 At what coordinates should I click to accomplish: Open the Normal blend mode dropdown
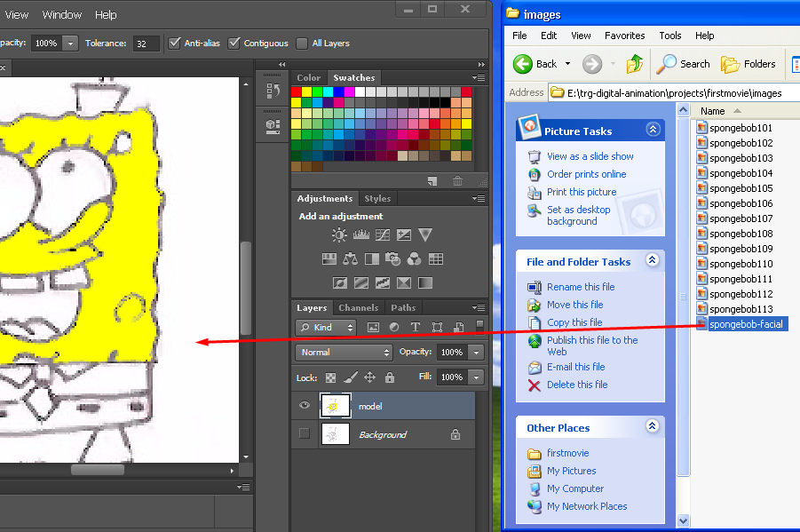click(344, 353)
